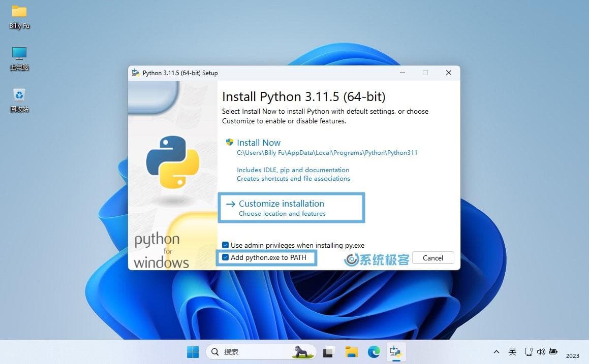This screenshot has height=364, width=589.
Task: Click the gorilla search highlight icon
Action: click(302, 352)
